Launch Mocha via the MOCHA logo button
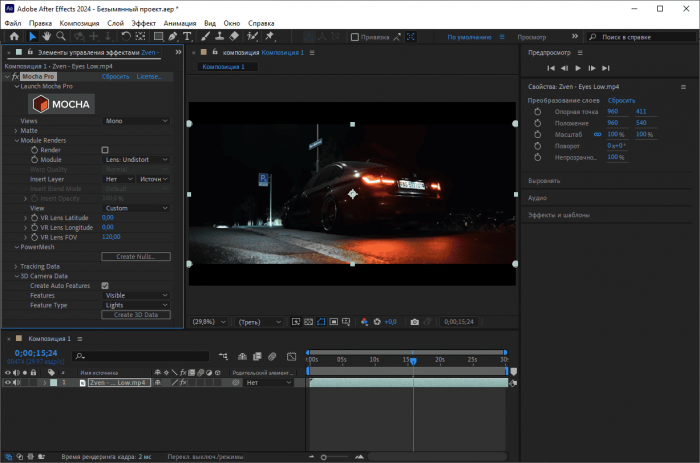The image size is (700, 463). (x=61, y=104)
